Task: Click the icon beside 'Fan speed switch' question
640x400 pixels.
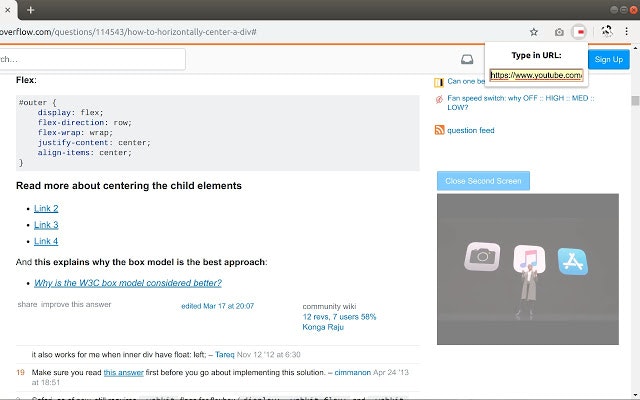Action: tap(439, 99)
